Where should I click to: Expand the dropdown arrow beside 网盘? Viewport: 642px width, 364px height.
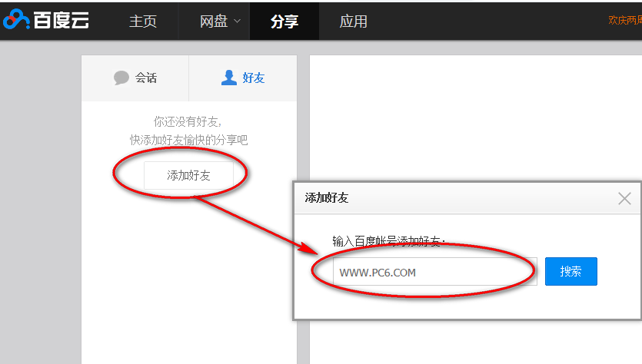click(237, 22)
